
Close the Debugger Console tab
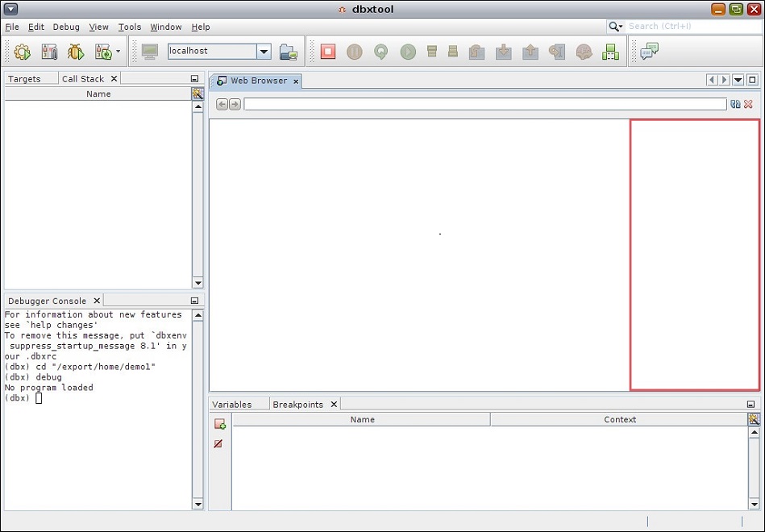pos(97,301)
